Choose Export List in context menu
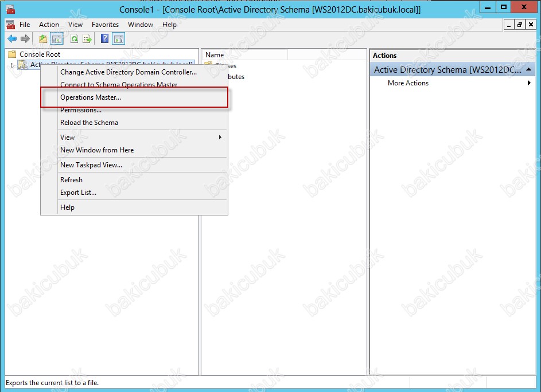The width and height of the screenshot is (541, 392). click(134, 193)
